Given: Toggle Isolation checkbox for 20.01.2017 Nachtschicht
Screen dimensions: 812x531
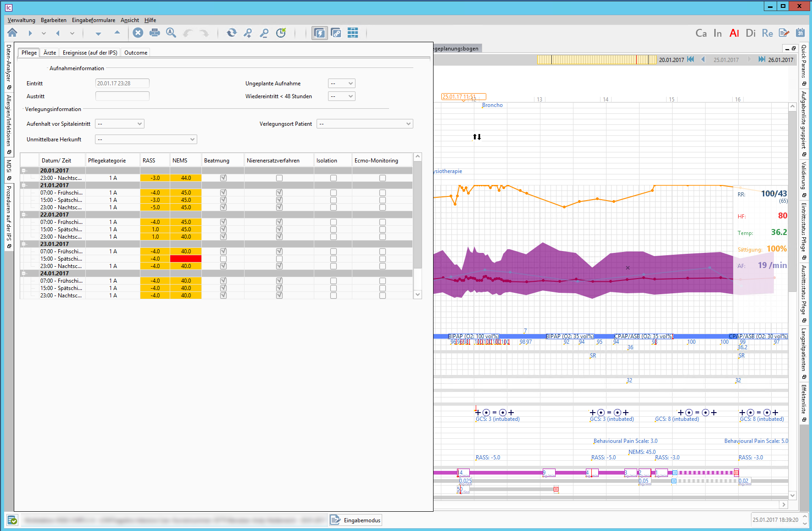Looking at the screenshot, I should point(334,178).
